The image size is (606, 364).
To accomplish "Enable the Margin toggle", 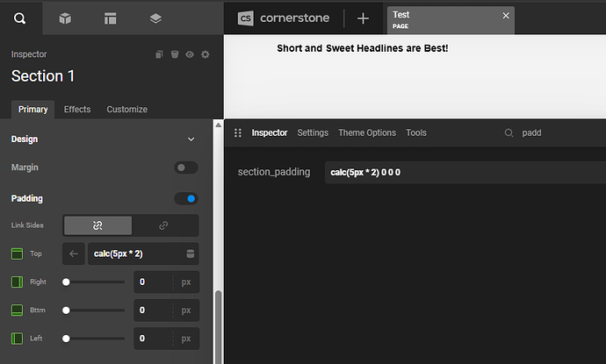I will pyautogui.click(x=186, y=168).
